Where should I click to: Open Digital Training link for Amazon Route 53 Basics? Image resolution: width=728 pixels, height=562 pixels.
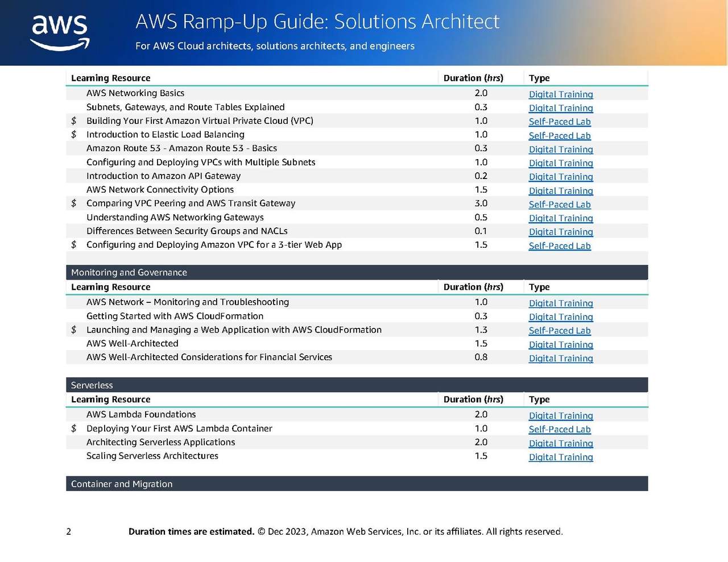(561, 149)
